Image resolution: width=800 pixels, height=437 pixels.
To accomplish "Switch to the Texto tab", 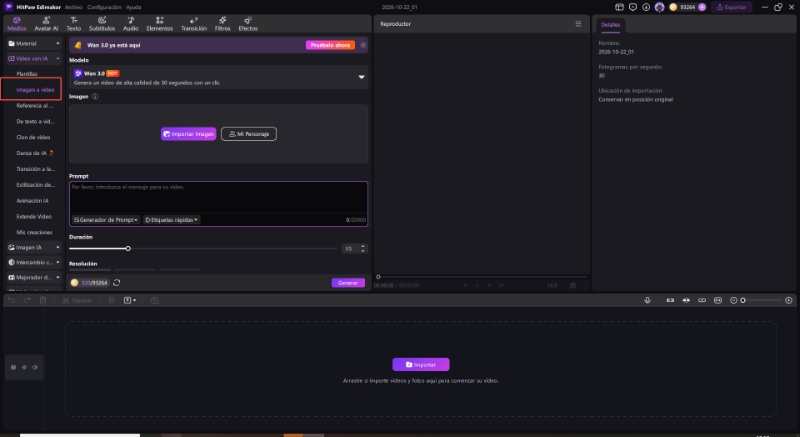I will click(73, 24).
